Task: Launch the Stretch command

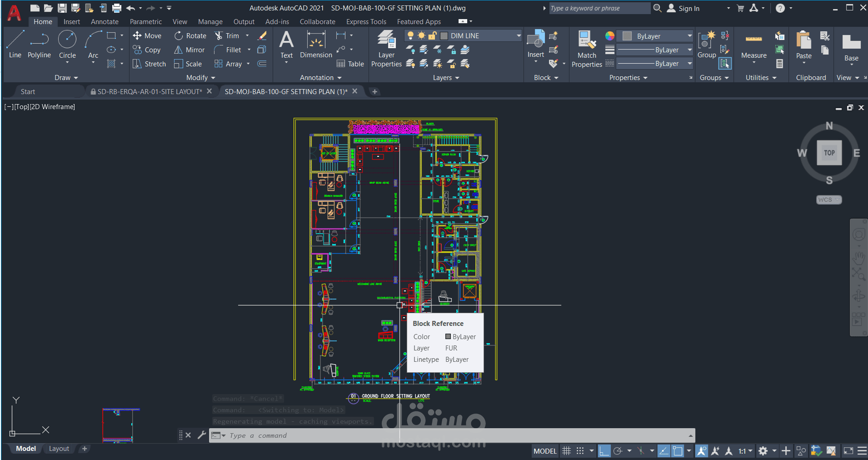Action: click(149, 64)
